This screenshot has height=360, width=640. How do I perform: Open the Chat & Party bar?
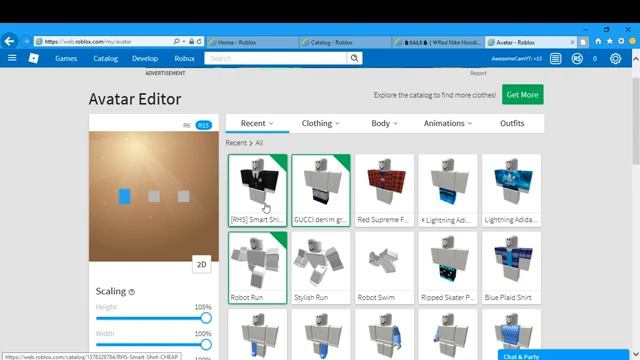(x=563, y=355)
